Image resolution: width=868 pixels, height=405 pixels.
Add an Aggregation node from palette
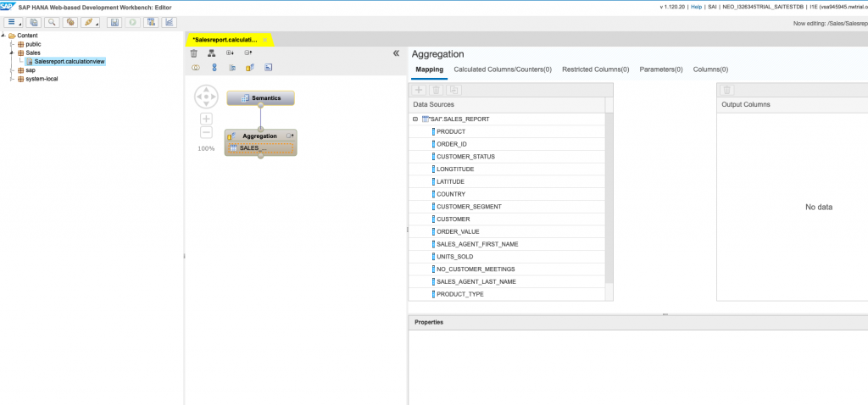250,68
